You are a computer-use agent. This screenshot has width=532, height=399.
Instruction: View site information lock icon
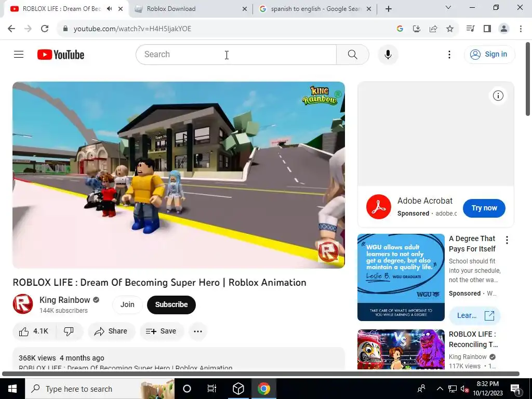click(x=65, y=29)
